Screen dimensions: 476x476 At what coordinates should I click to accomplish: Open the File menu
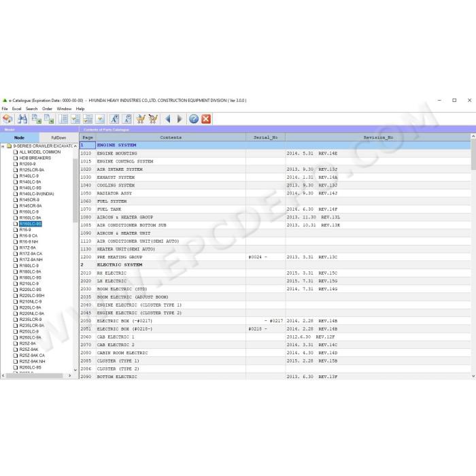[5, 109]
